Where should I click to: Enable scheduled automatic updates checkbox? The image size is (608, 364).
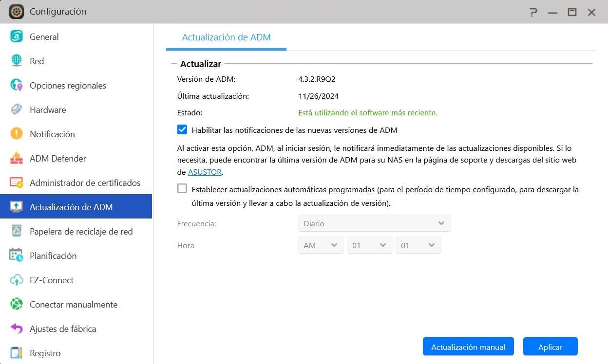182,189
